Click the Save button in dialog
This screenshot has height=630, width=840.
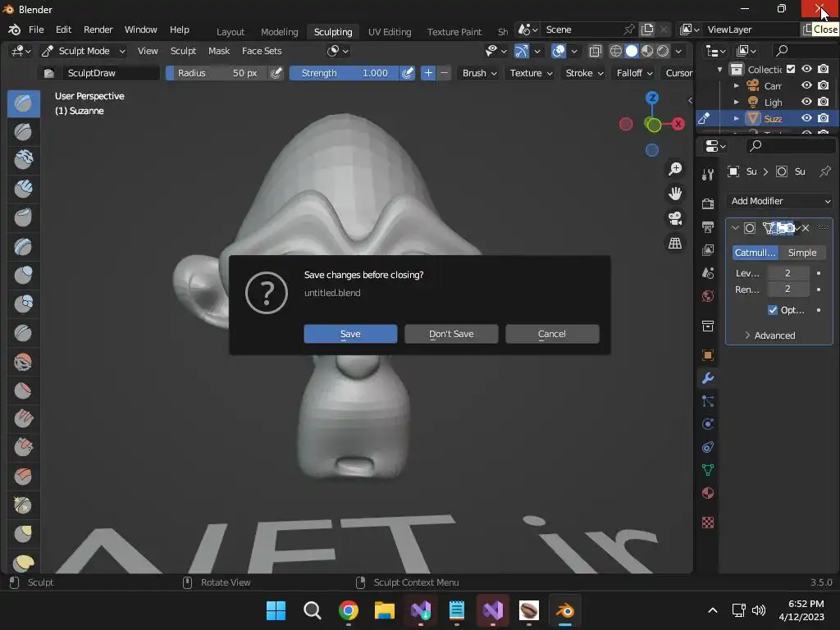point(350,334)
